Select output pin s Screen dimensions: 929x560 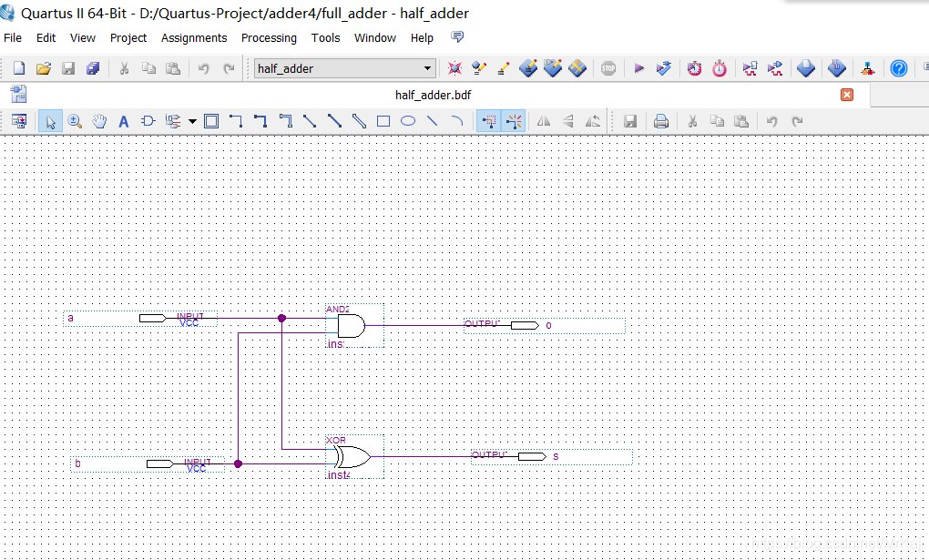pos(552,457)
